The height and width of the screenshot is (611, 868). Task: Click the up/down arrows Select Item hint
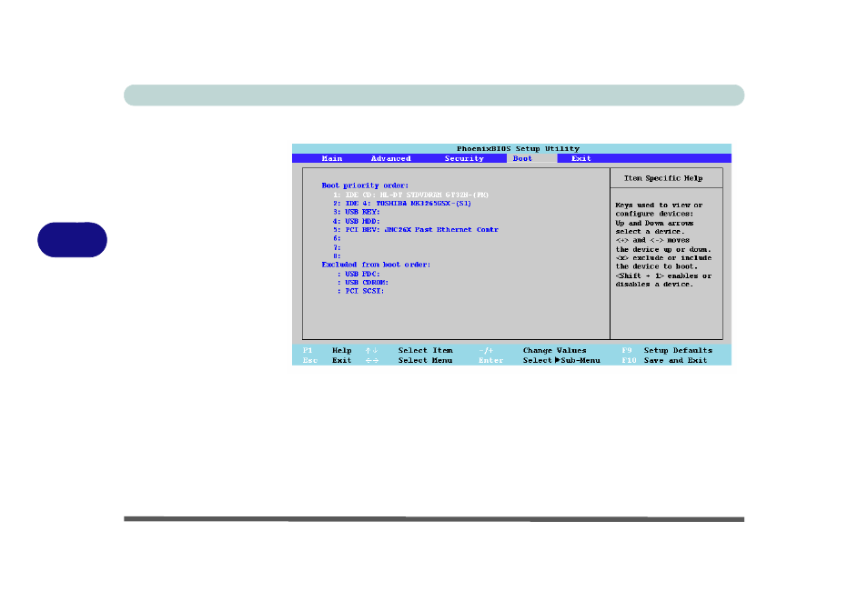[409, 351]
